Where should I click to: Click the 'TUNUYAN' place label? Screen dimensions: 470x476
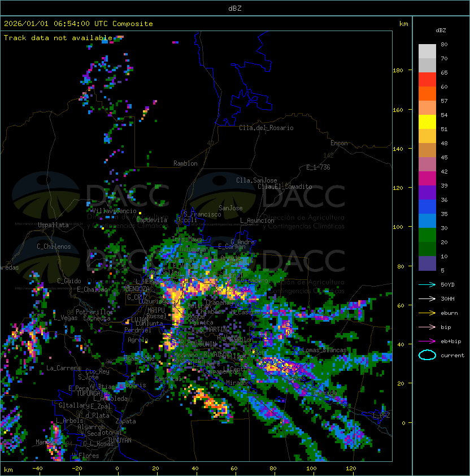tap(120, 440)
